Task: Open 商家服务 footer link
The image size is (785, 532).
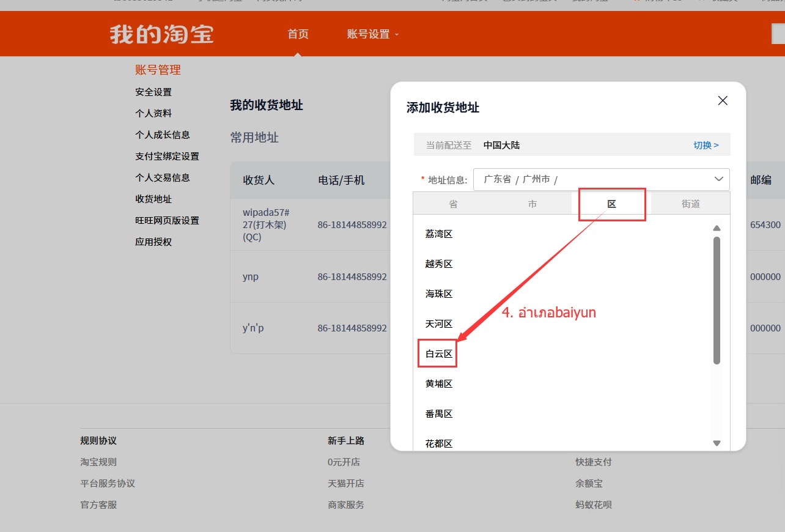Action: click(x=346, y=504)
